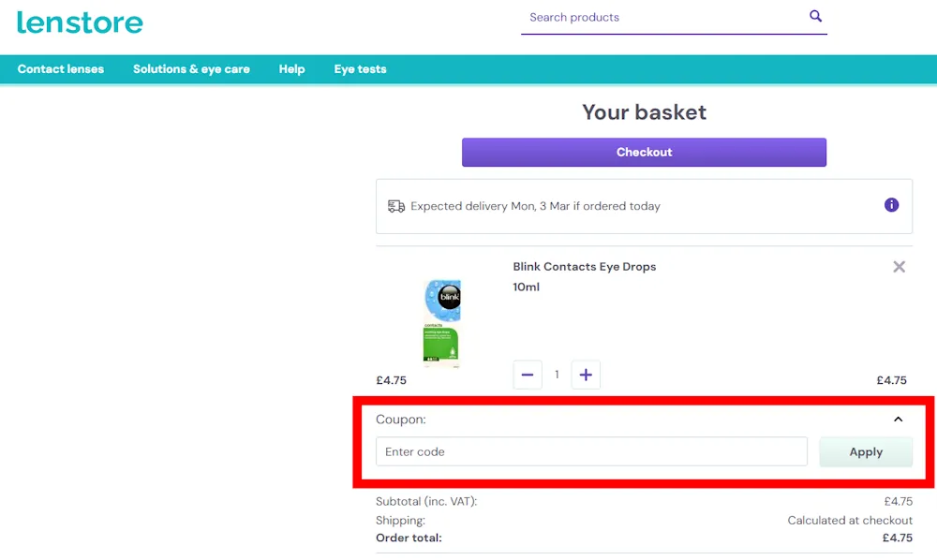Image resolution: width=937 pixels, height=560 pixels.
Task: Collapse the Coupon section chevron
Action: click(898, 420)
